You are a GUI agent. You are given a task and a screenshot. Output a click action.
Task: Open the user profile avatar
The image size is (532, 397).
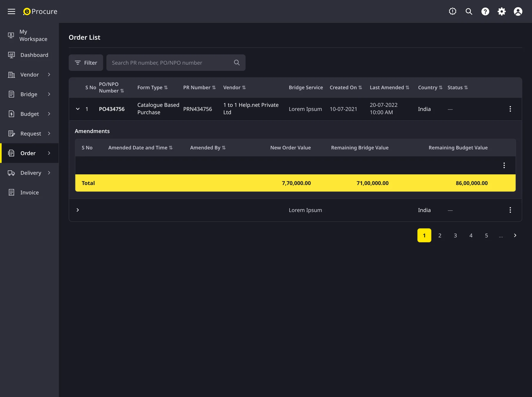coord(518,12)
